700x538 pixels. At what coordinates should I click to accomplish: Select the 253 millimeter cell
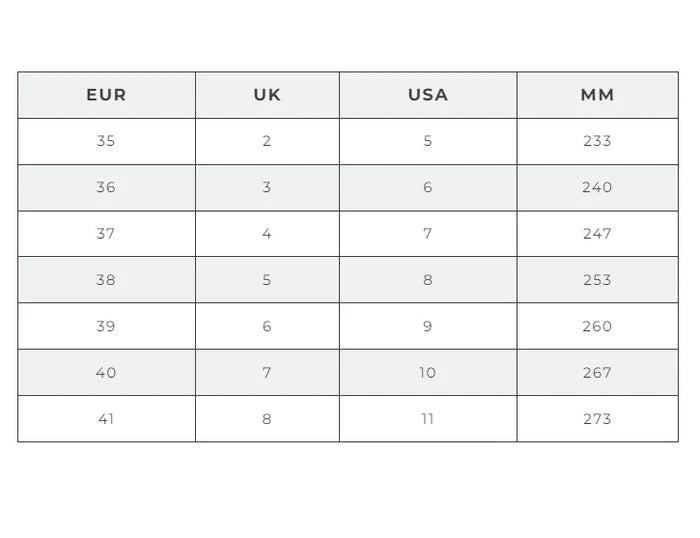(x=597, y=280)
